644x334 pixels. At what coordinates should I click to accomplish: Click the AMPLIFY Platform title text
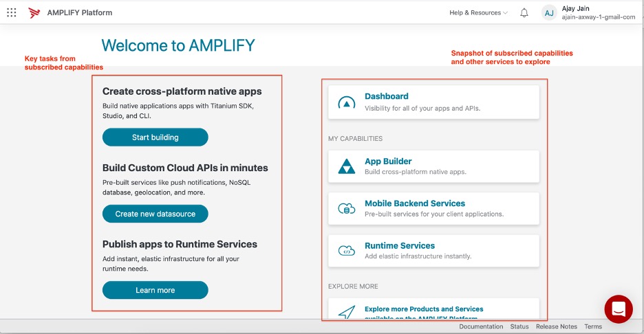click(80, 13)
